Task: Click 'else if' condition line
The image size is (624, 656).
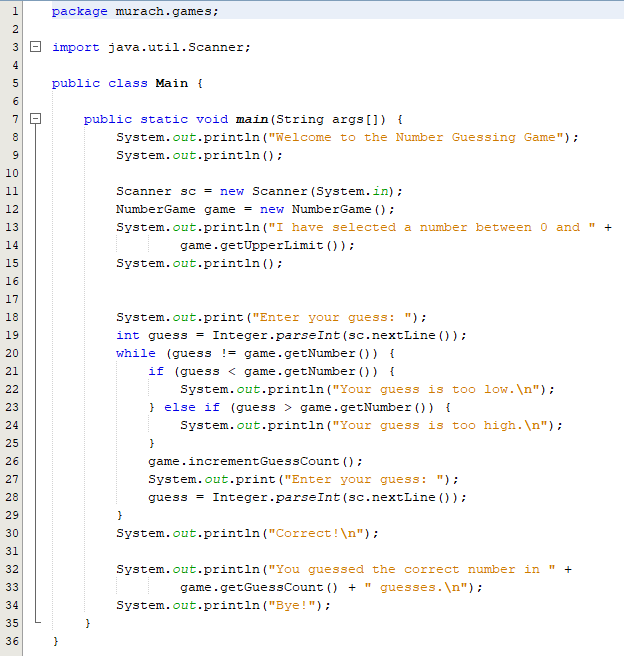Action: 299,407
